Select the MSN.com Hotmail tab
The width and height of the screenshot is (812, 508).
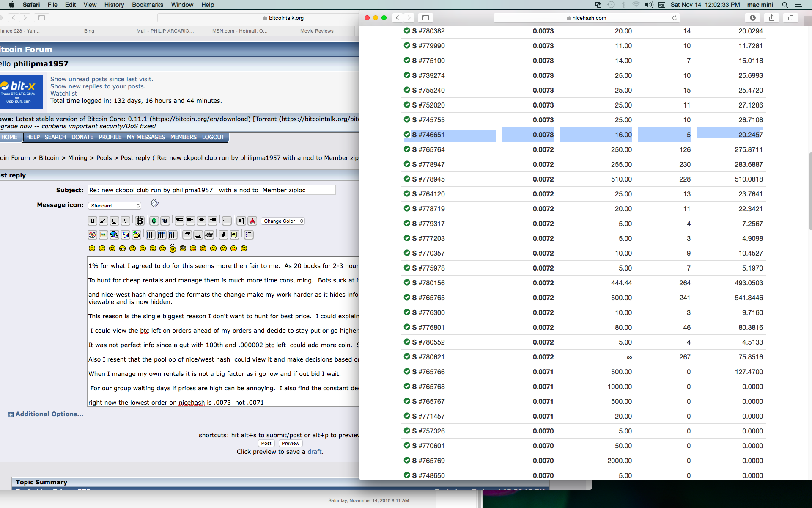240,31
